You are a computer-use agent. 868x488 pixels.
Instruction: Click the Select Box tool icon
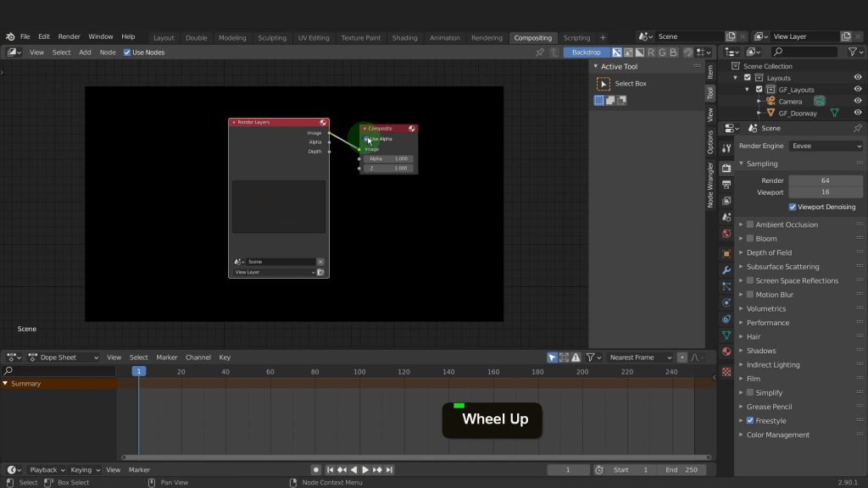(x=604, y=84)
